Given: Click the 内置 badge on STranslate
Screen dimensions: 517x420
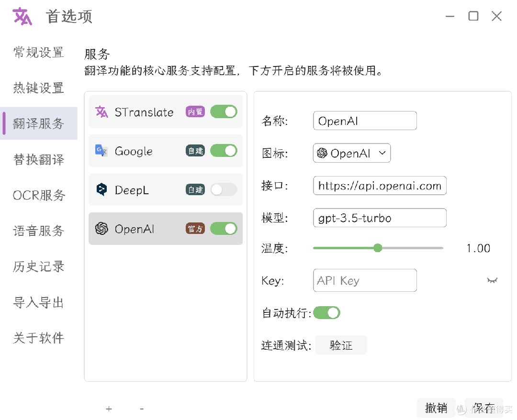Looking at the screenshot, I should [x=195, y=111].
